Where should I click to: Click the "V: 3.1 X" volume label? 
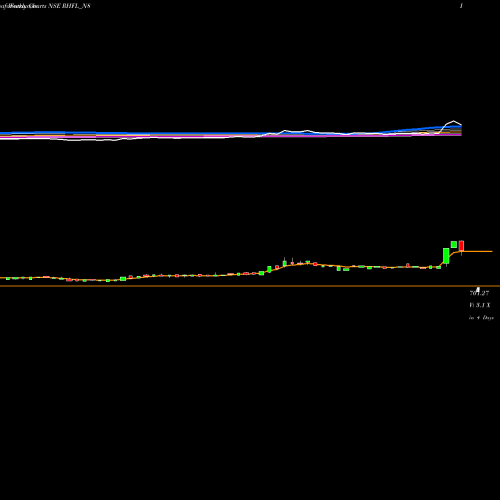coord(480,305)
